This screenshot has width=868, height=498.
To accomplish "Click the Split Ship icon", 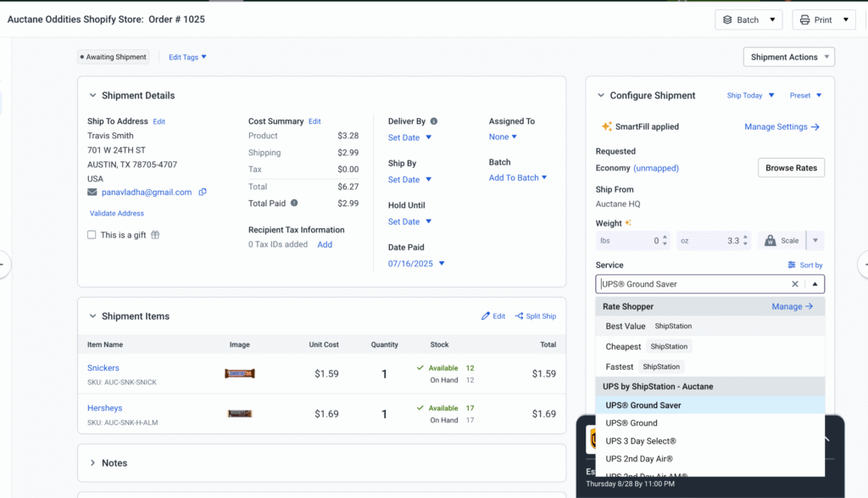I will tap(520, 316).
